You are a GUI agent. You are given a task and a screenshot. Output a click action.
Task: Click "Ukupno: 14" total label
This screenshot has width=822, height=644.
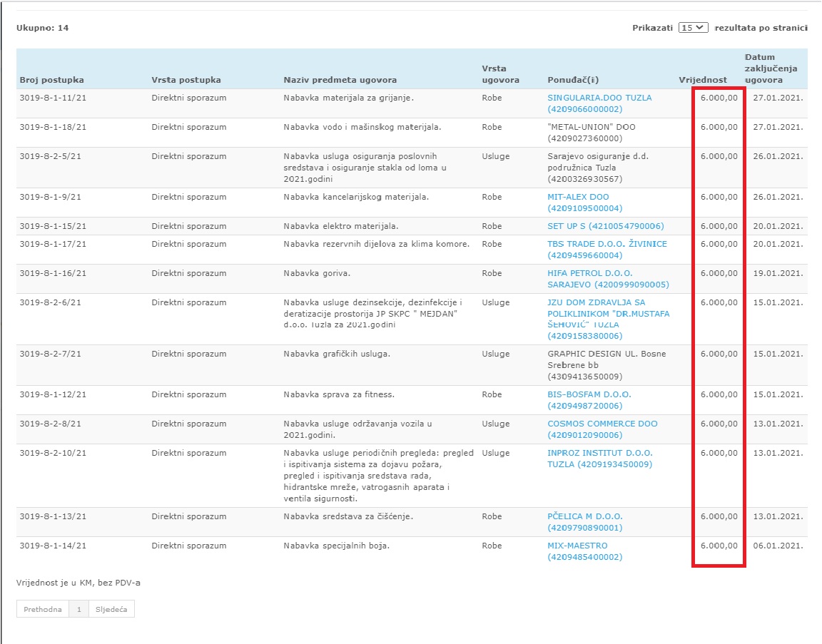[x=43, y=28]
